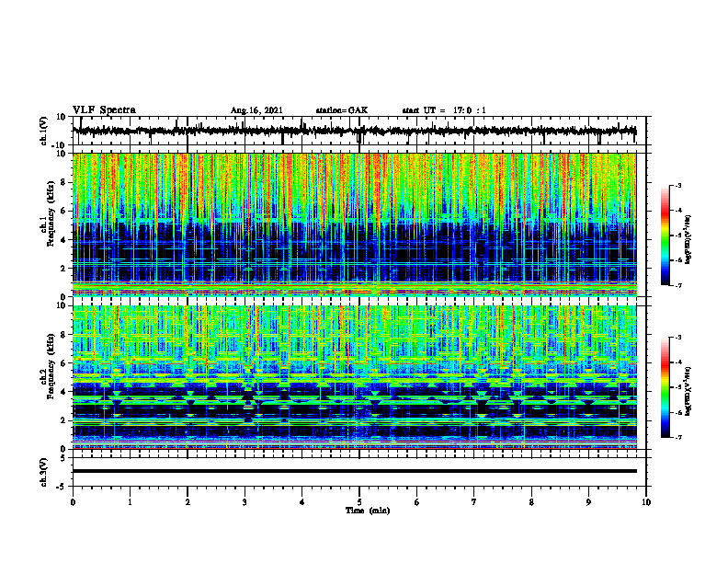This screenshot has width=728, height=563.
Task: Click the "8" tick on the Time axis
Action: click(x=531, y=502)
